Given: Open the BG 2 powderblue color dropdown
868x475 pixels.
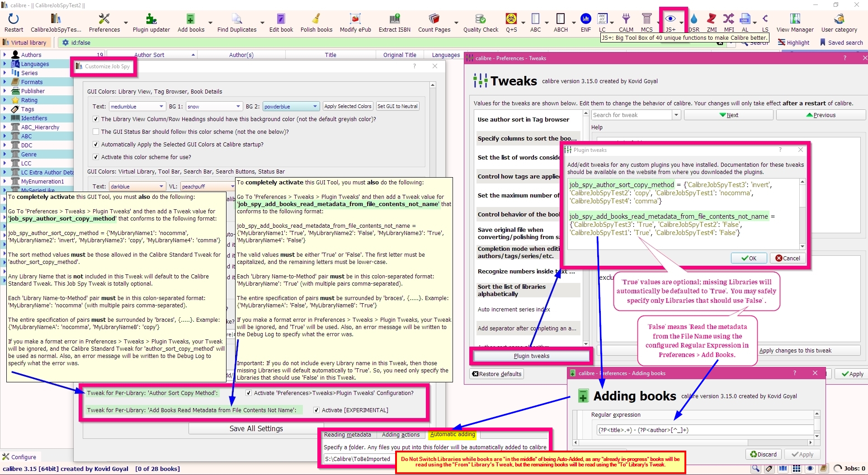Looking at the screenshot, I should click(x=291, y=107).
